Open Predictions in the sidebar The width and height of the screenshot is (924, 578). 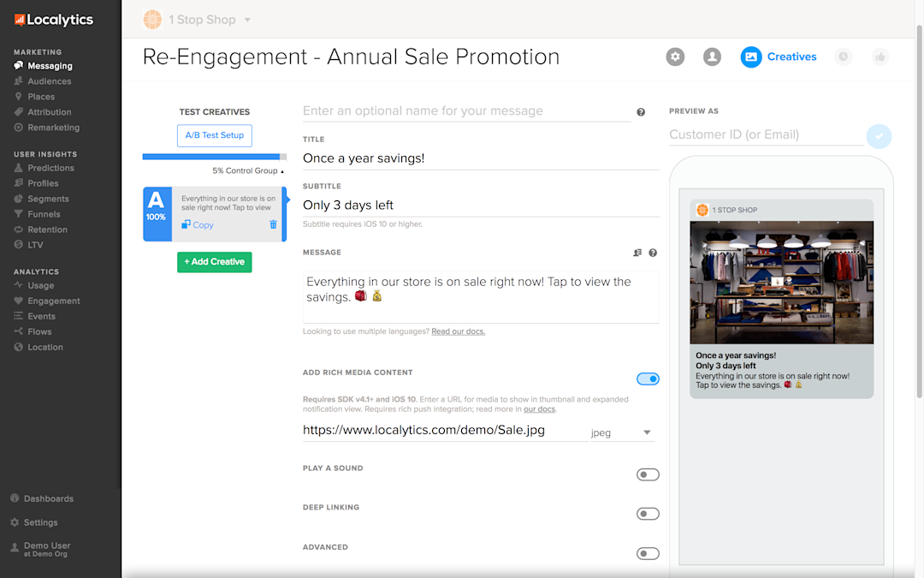point(44,168)
